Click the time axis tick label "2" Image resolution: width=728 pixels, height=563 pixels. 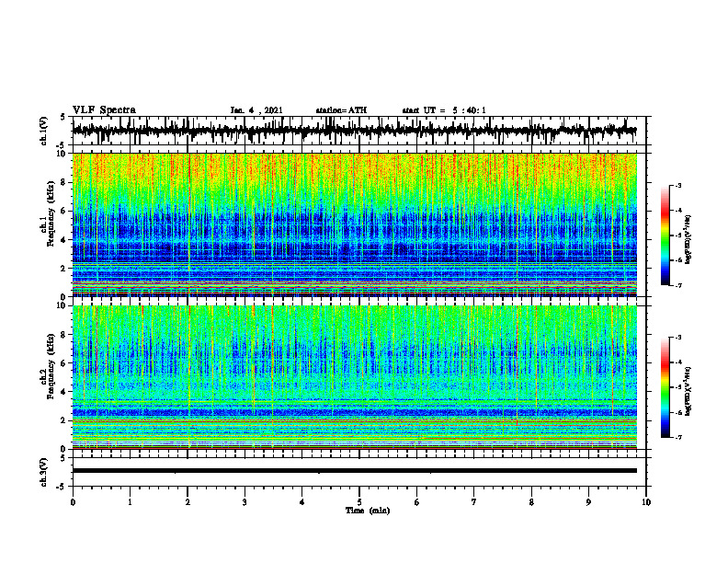tap(188, 502)
